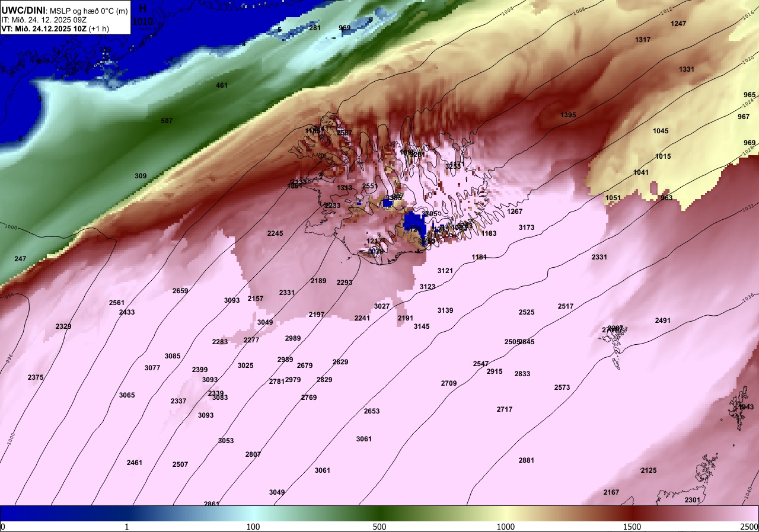Screen dimensions: 759x532
Task: Click the freezing level value 1247
Action: [x=678, y=24]
